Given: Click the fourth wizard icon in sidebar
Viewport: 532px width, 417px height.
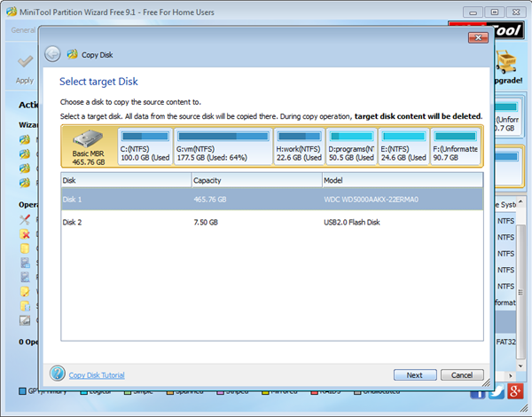Looking at the screenshot, I should (25, 183).
